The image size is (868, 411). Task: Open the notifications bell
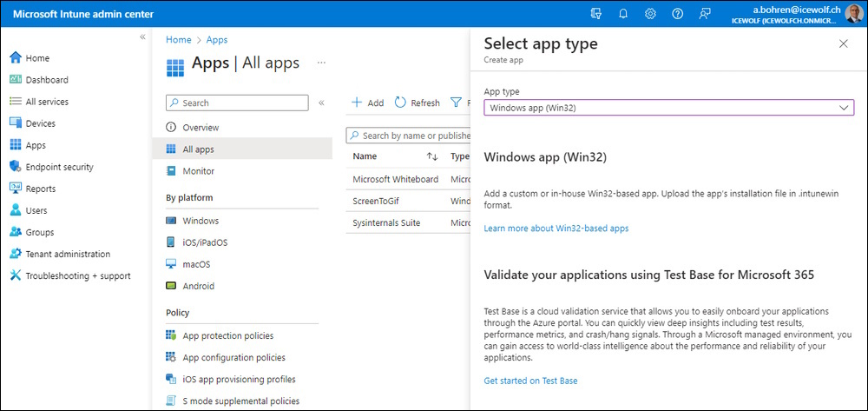click(x=623, y=14)
